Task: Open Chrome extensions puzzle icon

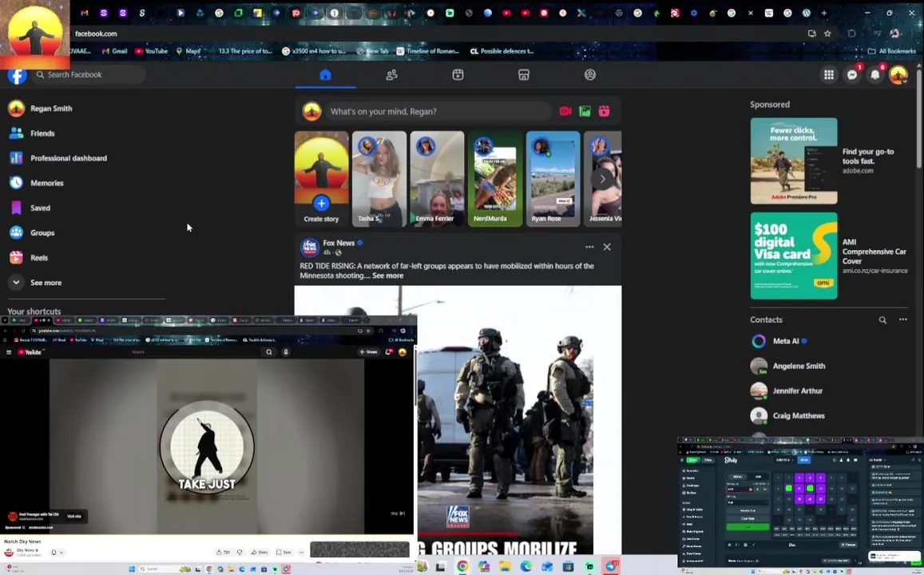Action: (851, 34)
